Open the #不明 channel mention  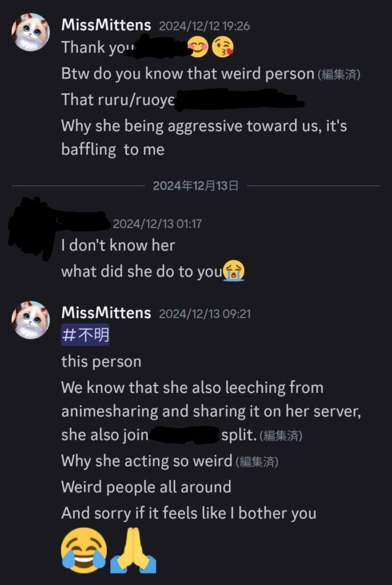(86, 335)
